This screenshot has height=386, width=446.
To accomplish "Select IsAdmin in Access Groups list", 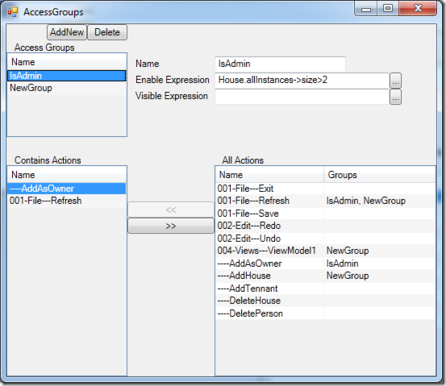I will 67,76.
